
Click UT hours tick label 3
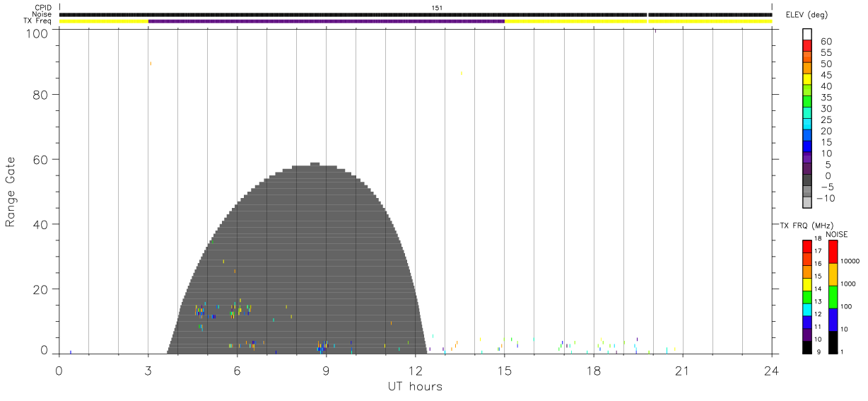coord(148,369)
